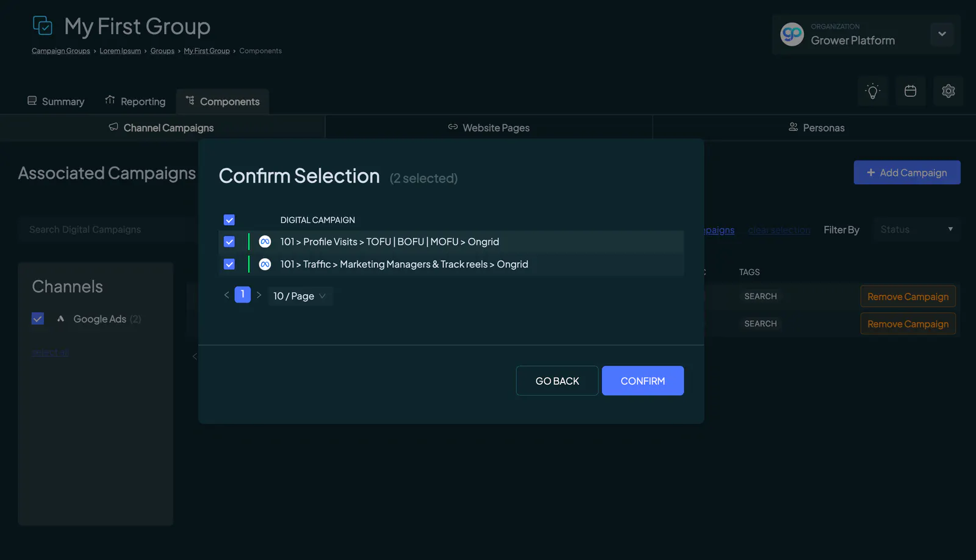Open the Personas sub-tab
This screenshot has height=560, width=976.
816,127
